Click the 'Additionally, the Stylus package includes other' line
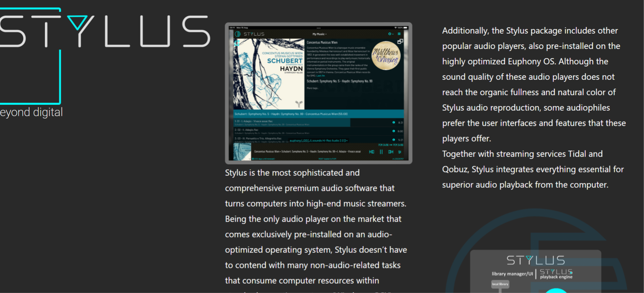Screen dimensions: 644x293 click(530, 31)
